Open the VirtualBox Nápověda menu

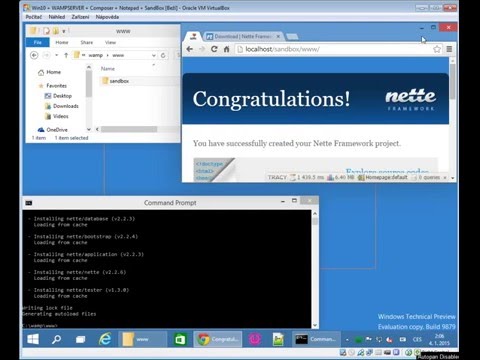pos(107,17)
